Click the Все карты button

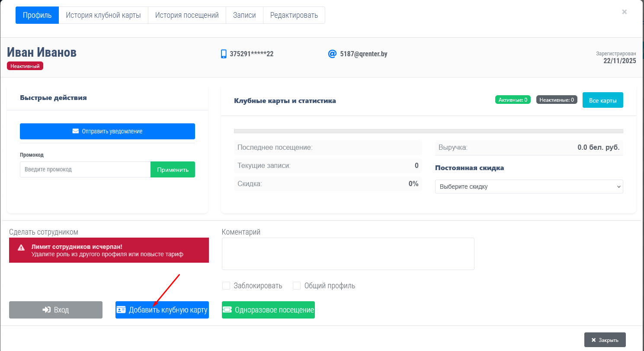pyautogui.click(x=602, y=100)
